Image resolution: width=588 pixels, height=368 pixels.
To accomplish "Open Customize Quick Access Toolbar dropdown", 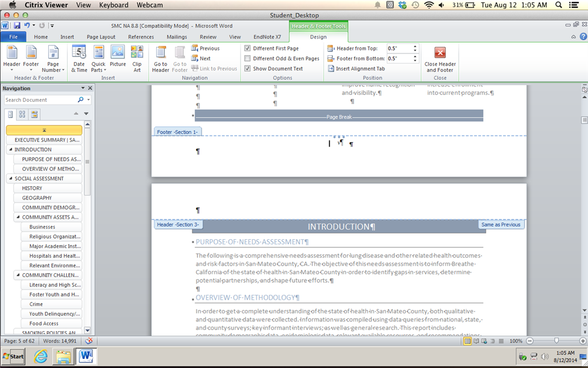I will click(x=52, y=26).
